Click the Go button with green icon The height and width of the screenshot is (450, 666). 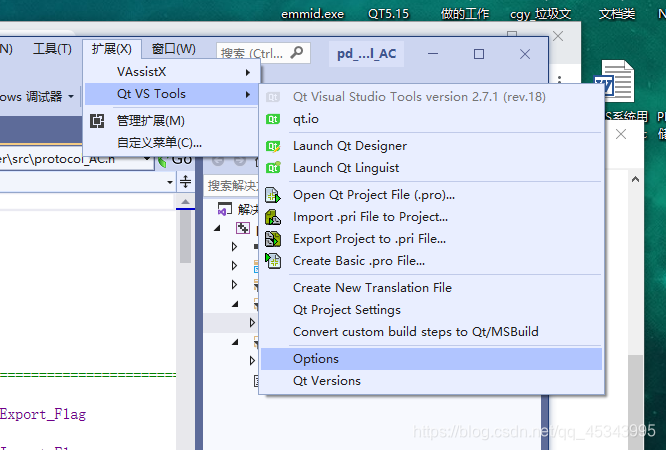(x=175, y=160)
